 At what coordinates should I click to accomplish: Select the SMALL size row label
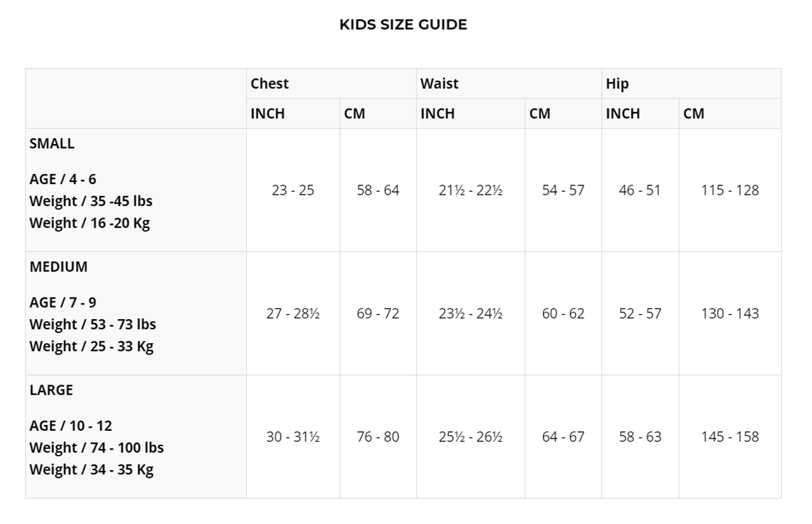pyautogui.click(x=52, y=143)
